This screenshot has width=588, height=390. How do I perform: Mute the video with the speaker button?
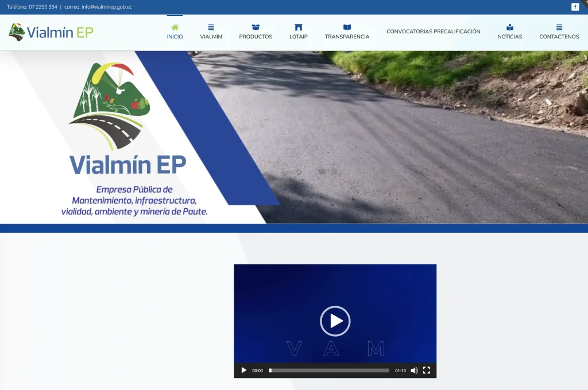pos(414,370)
